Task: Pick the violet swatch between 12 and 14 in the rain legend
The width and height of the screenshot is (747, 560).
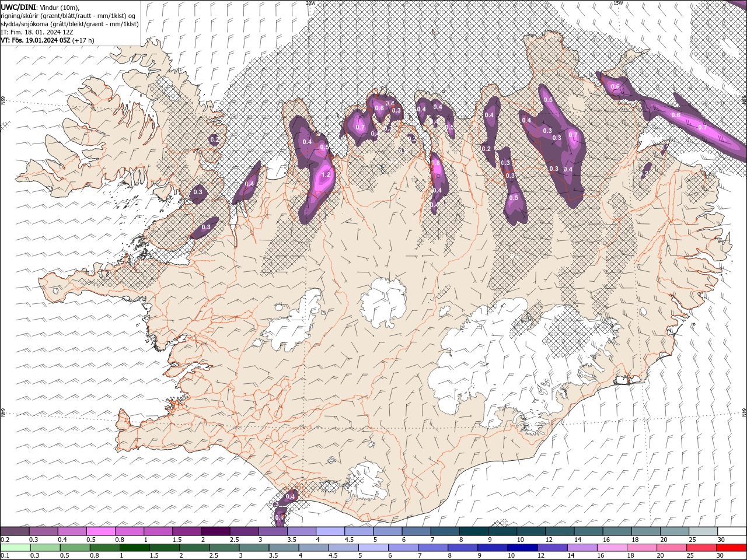Action: pyautogui.click(x=552, y=548)
